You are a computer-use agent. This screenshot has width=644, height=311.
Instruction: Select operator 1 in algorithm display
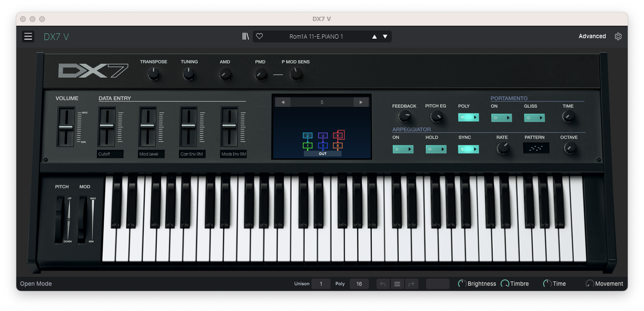coord(307,145)
